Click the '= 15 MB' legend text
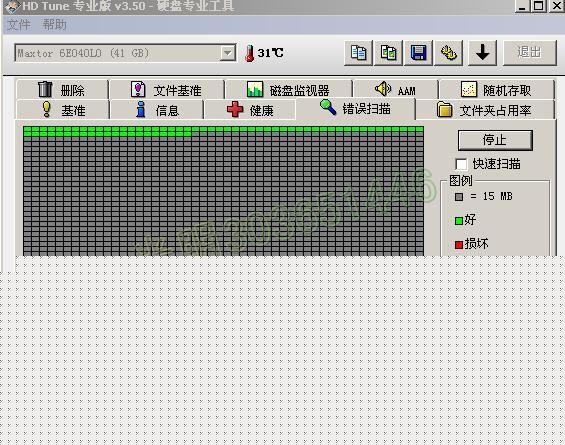Screen dimensions: 565x445 491,196
